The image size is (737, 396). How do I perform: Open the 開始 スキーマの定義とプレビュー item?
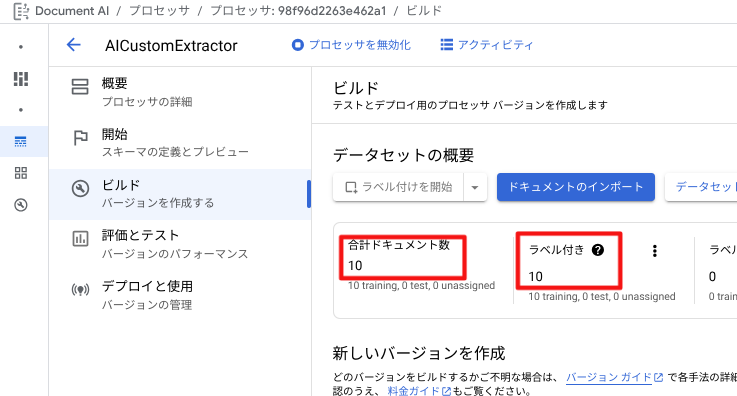(x=180, y=143)
